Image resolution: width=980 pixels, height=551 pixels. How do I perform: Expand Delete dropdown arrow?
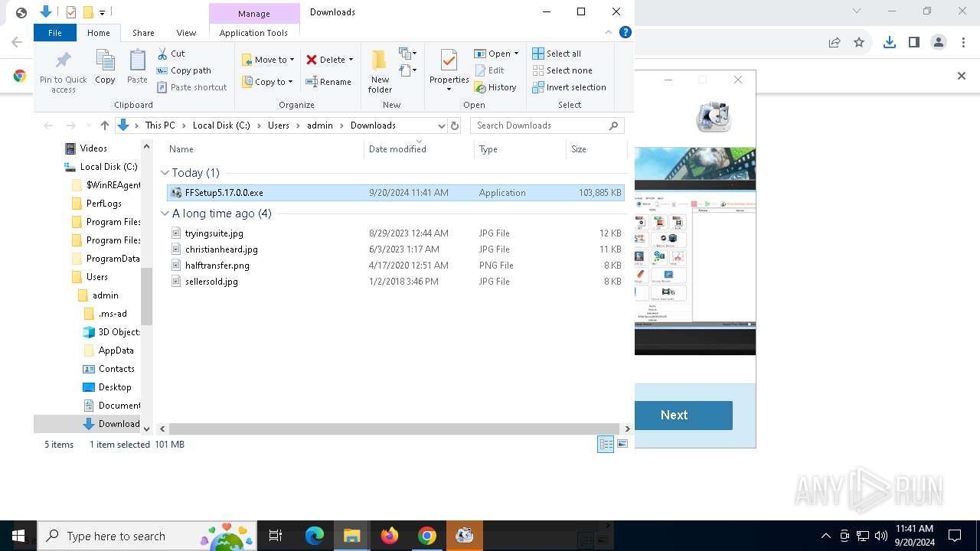tap(351, 60)
